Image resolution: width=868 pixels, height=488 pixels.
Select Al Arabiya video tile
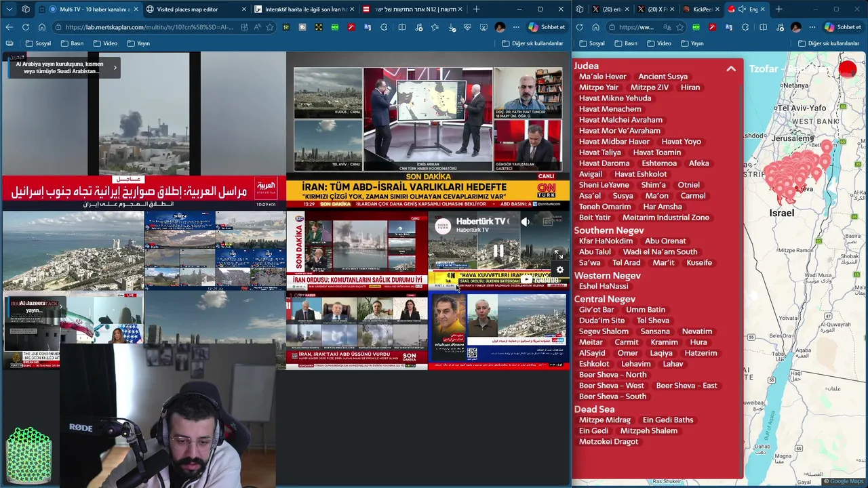click(x=143, y=130)
